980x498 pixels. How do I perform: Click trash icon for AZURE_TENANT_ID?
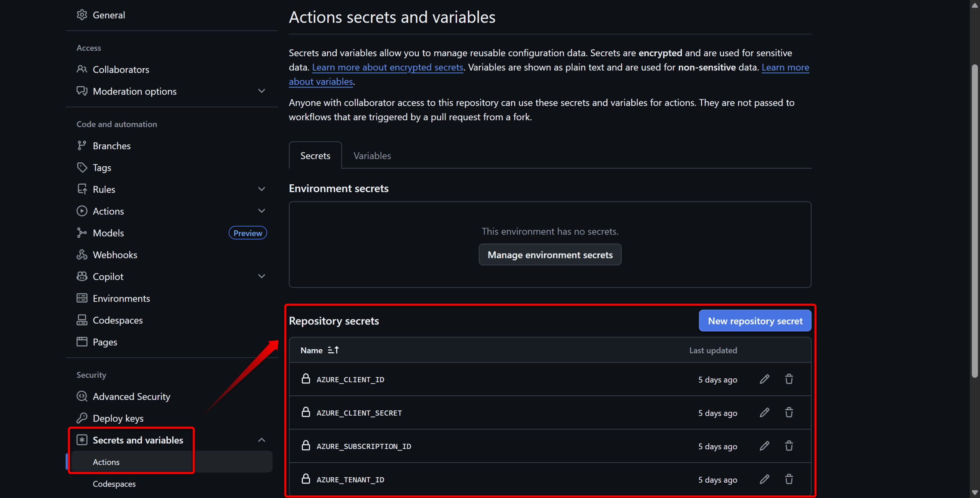tap(789, 479)
